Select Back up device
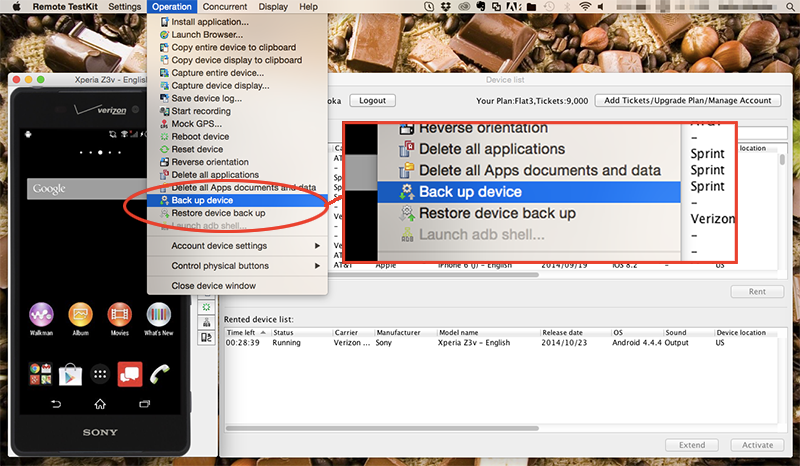The height and width of the screenshot is (466, 800). (237, 200)
